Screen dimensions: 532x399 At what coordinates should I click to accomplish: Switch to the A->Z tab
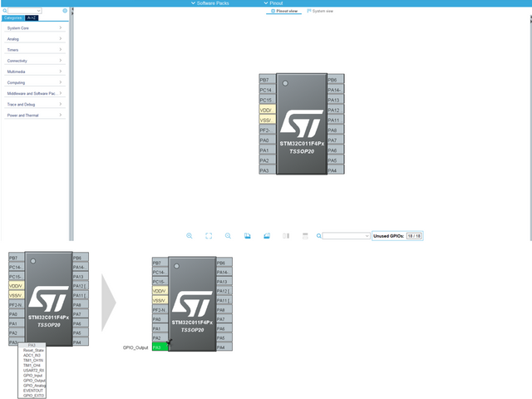(31, 17)
